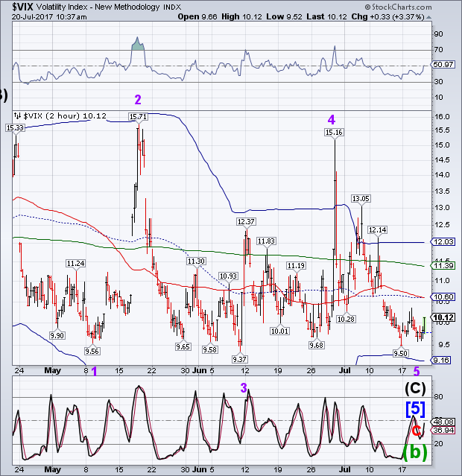Screen dimensions: 462x476
Task: Click the candlestick icon beside $VIX legend
Action: click(x=17, y=115)
